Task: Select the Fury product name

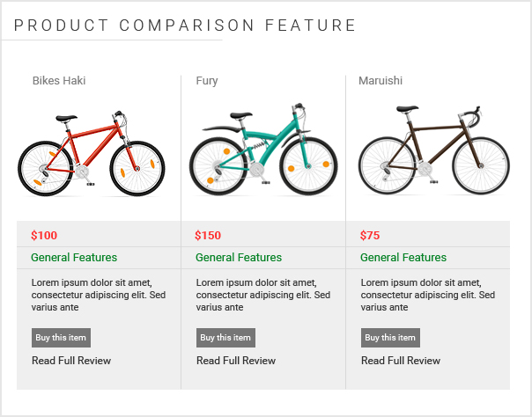Action: [207, 81]
